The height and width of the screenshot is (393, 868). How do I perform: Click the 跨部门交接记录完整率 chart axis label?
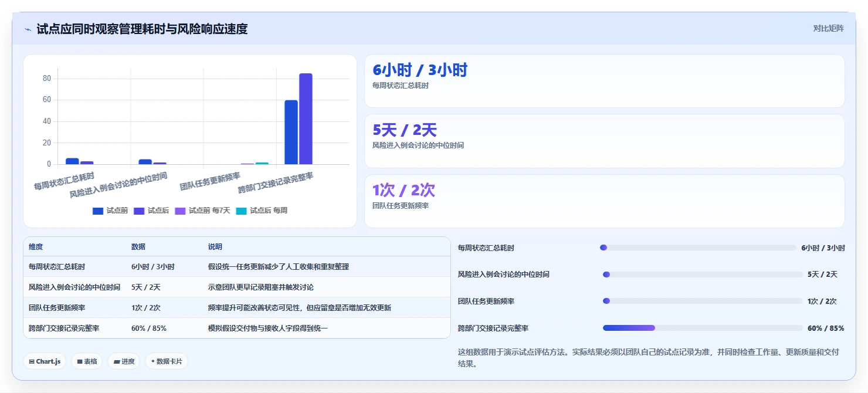276,183
